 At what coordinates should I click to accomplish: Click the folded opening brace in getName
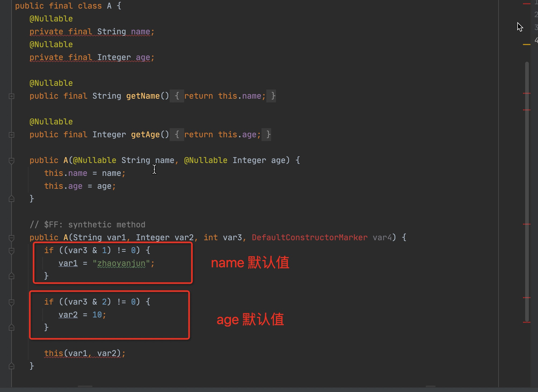tap(177, 96)
